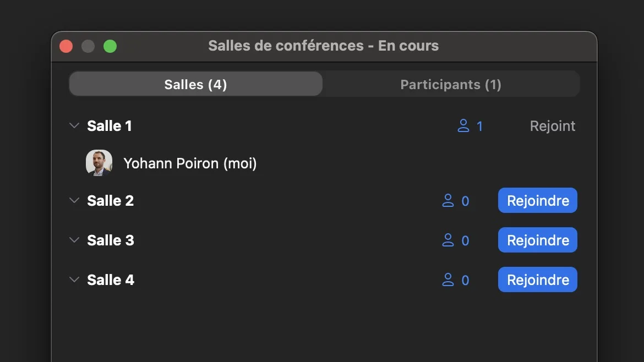
Task: Click the participant icon for Salle 1
Action: tap(463, 126)
